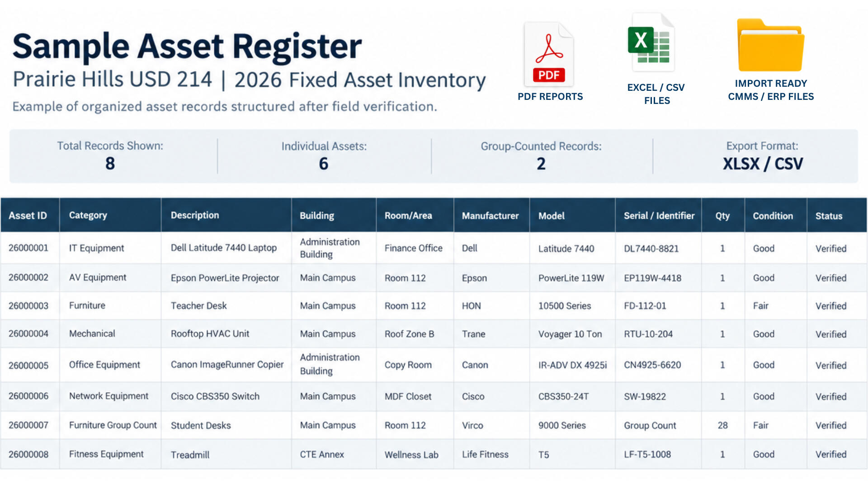The width and height of the screenshot is (868, 488).
Task: Click the Prairie Hills USD 214 subtitle
Action: coord(112,80)
